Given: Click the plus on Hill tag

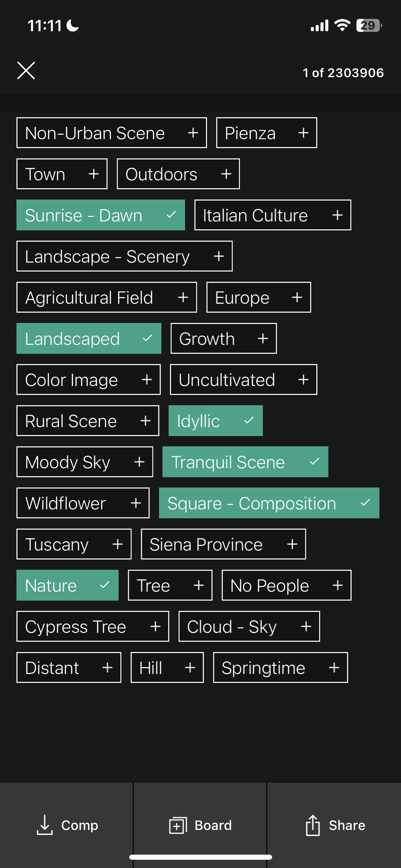Looking at the screenshot, I should 190,667.
